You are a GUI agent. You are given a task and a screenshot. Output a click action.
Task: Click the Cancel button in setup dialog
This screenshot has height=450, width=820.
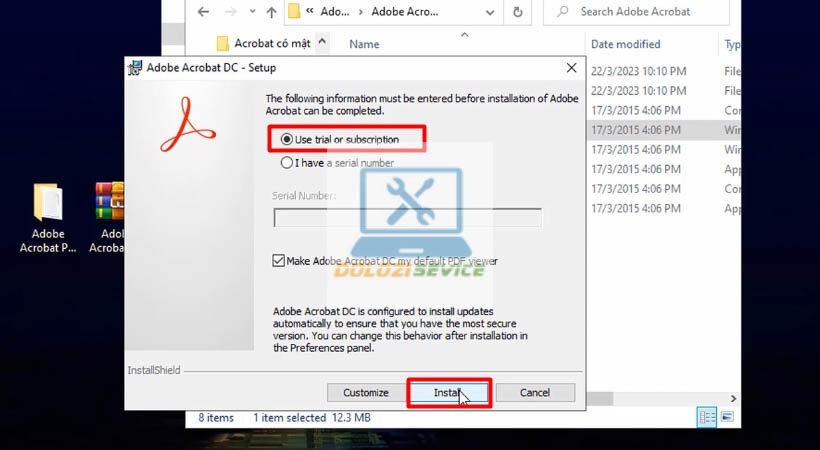tap(535, 392)
